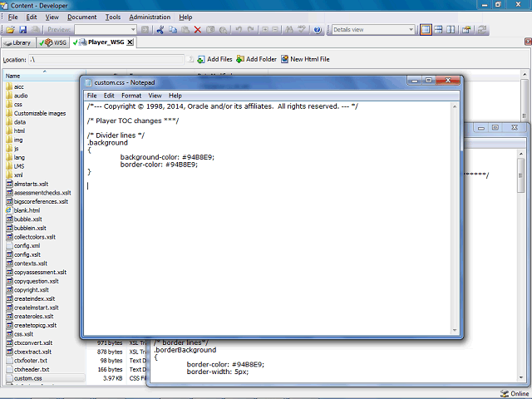Select the LMS folder
The width and height of the screenshot is (532, 399).
(19, 166)
